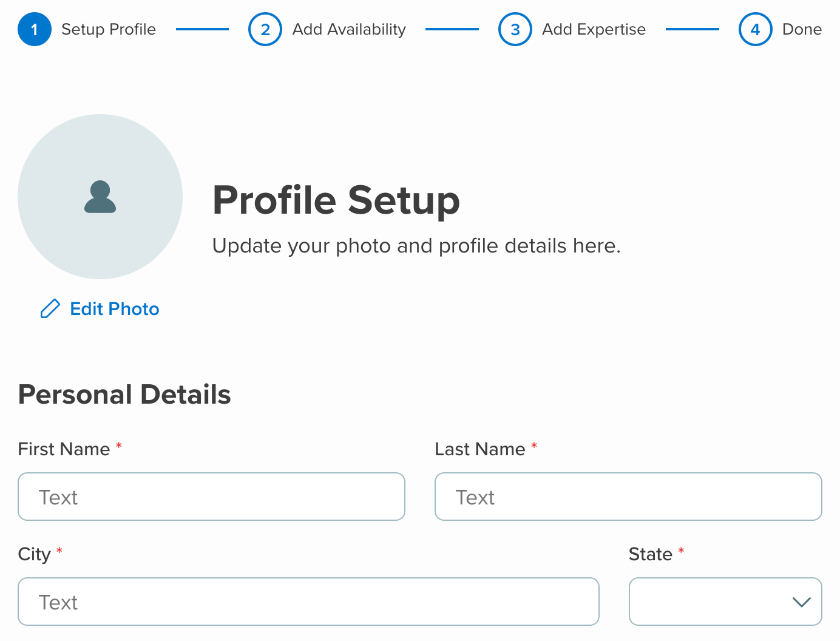Focus the First Name text field

[x=211, y=497]
